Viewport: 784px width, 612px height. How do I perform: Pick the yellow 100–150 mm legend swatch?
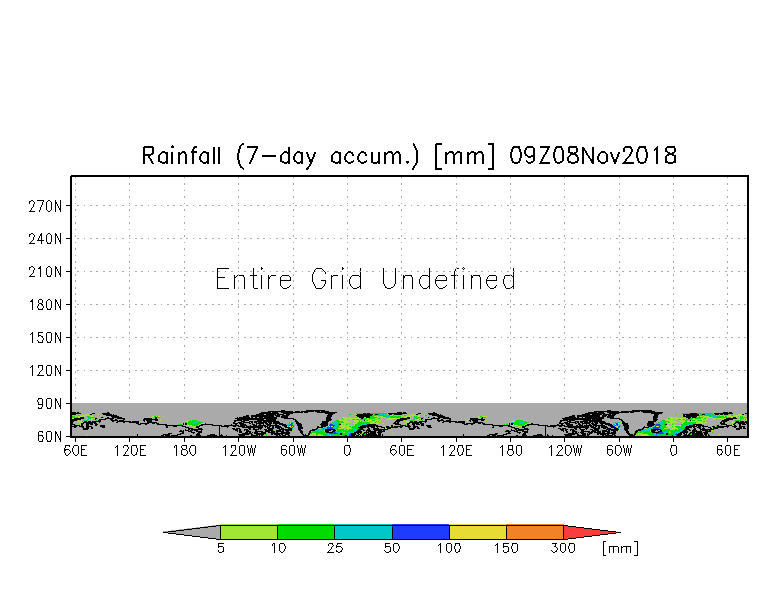click(x=477, y=532)
